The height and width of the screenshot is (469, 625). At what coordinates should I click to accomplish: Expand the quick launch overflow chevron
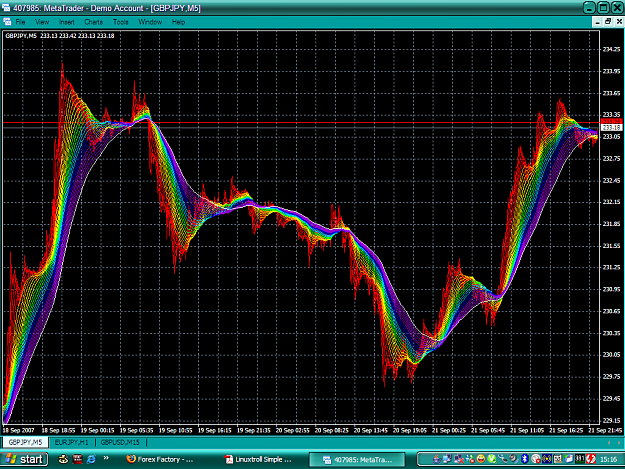(x=106, y=458)
